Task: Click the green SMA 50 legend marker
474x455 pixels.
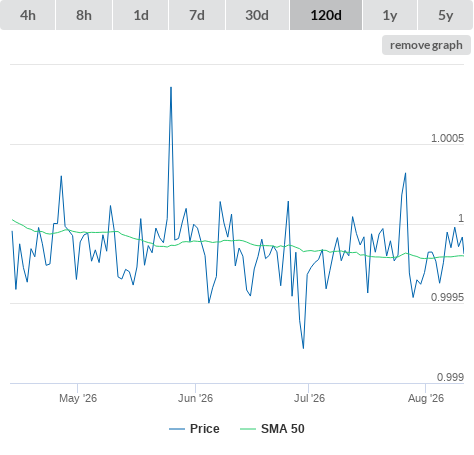Action: (x=248, y=429)
